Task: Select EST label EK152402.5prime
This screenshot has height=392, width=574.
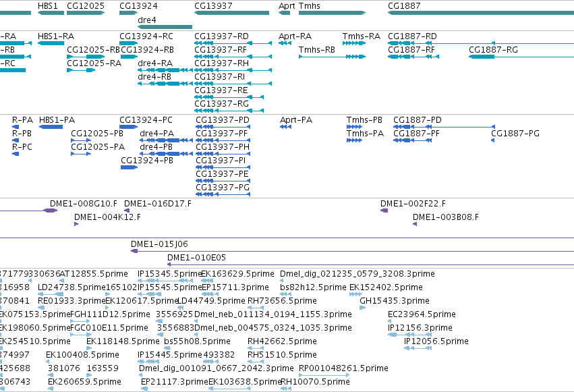Action: [386, 287]
